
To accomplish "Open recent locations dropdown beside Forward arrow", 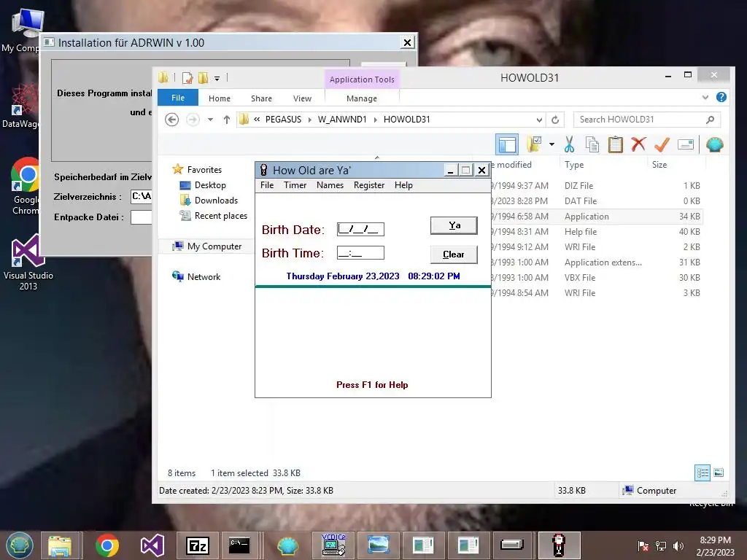I will click(210, 120).
